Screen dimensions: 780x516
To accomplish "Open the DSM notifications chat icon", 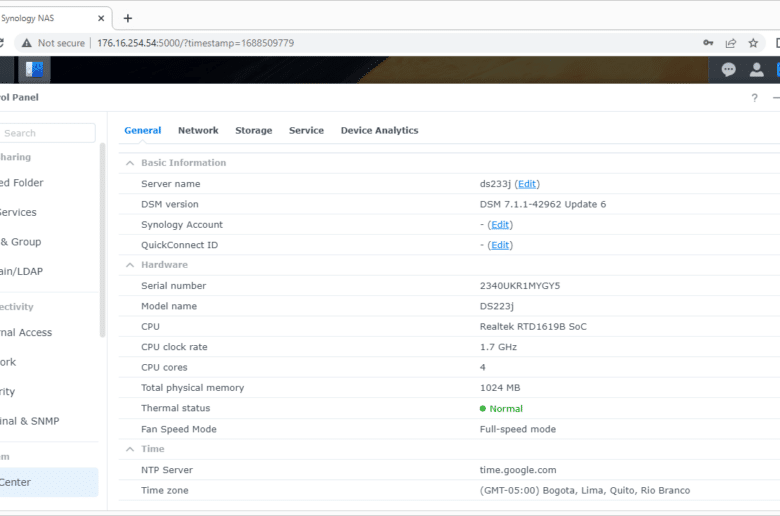I will pyautogui.click(x=728, y=70).
